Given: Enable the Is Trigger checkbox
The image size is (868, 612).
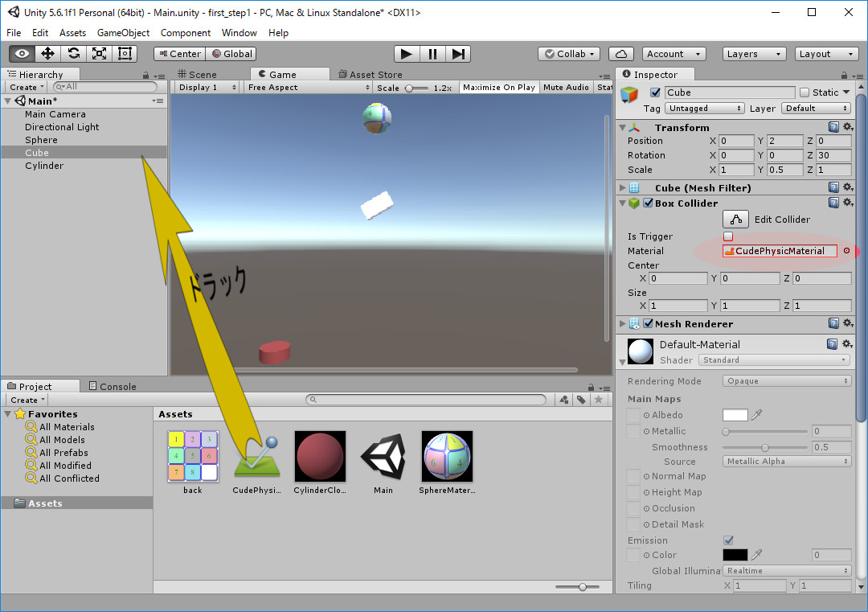Looking at the screenshot, I should [728, 236].
